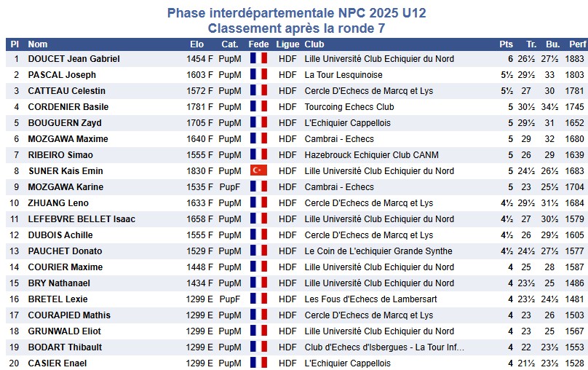Viewport: 588px width, 370px height.
Task: Click the Tourcoing Echecs Club entry
Action: pos(349,107)
